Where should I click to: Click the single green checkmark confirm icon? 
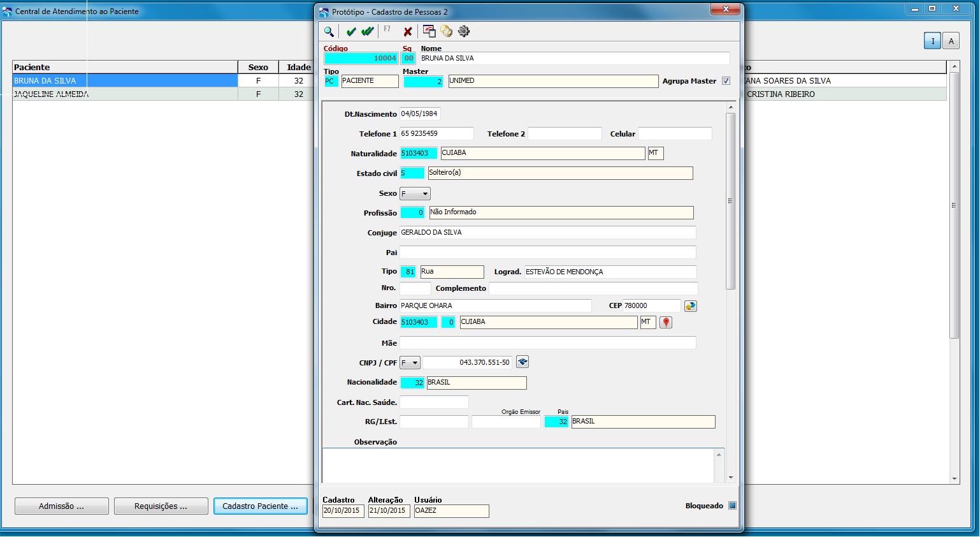[x=350, y=31]
